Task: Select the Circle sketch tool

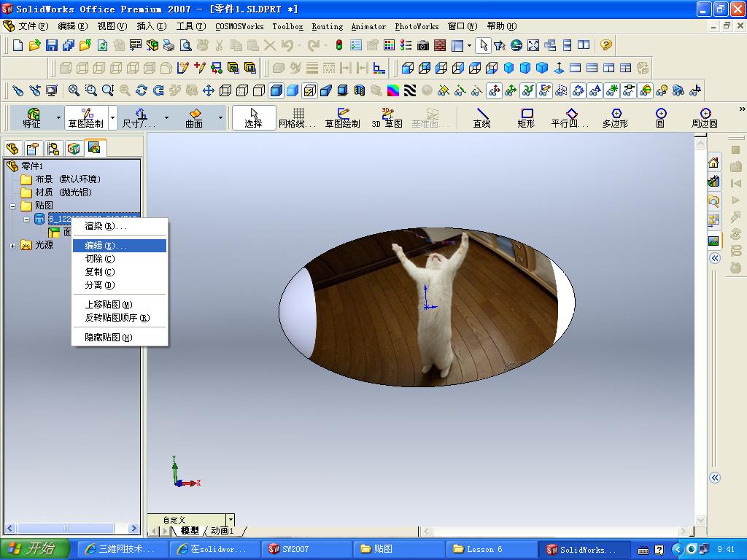Action: tap(660, 117)
